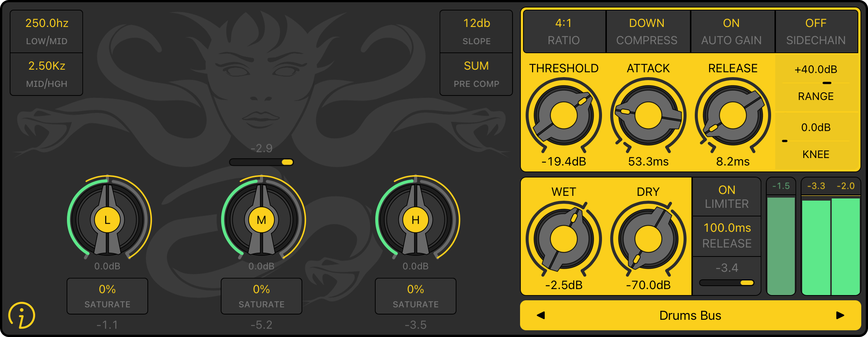Open the 4:1 RATIO selector
Screen dimensions: 868x337
563,31
